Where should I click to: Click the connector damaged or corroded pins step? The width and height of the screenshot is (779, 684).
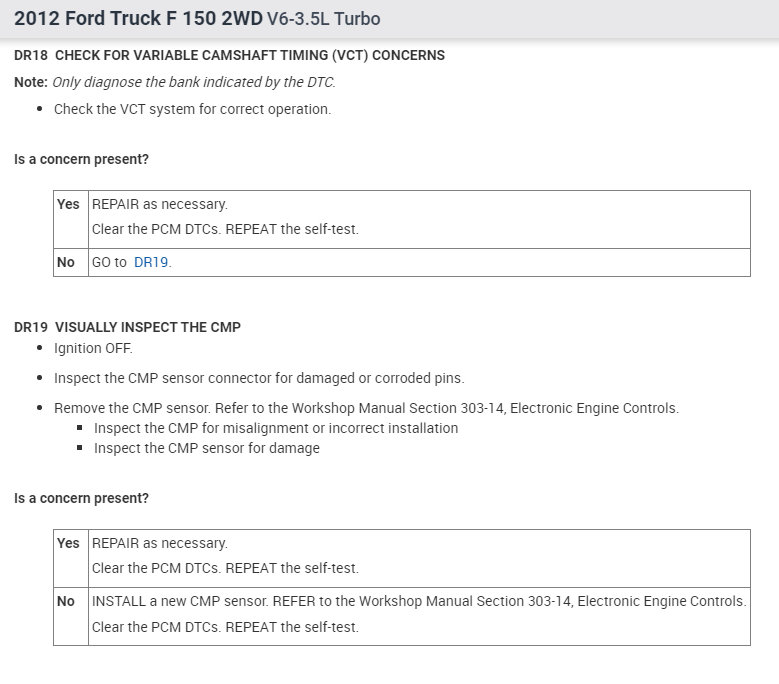coord(259,378)
